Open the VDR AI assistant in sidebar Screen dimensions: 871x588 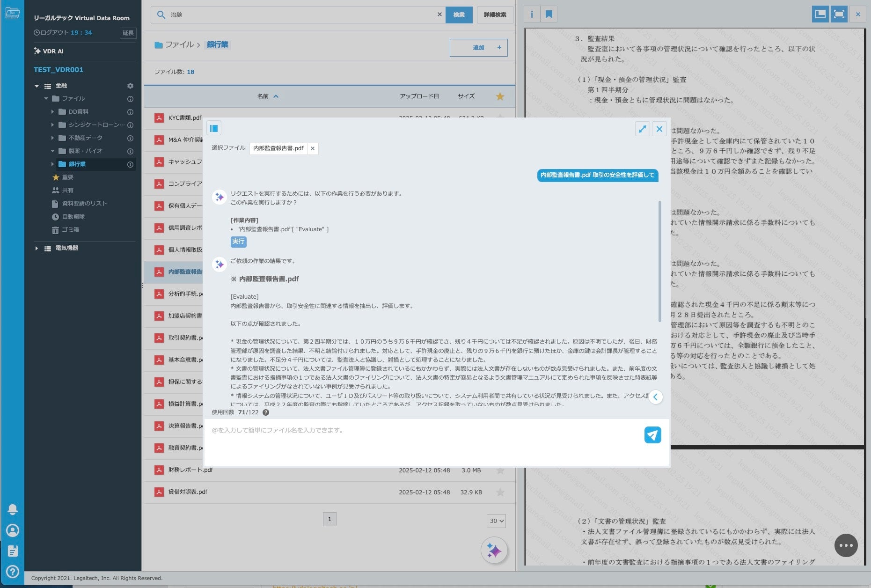click(x=49, y=51)
